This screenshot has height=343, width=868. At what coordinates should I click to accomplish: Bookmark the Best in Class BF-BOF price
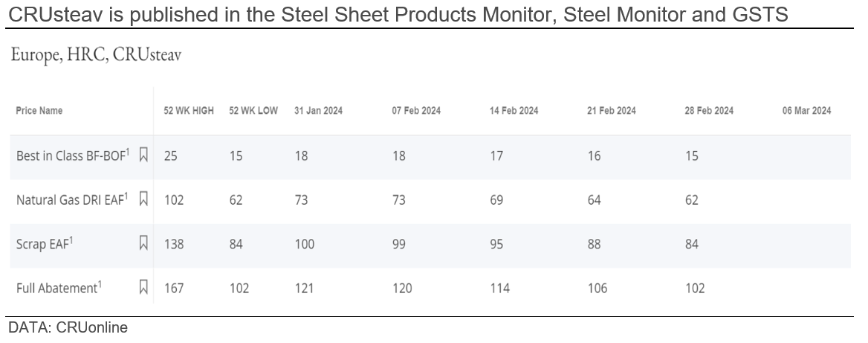(x=144, y=156)
